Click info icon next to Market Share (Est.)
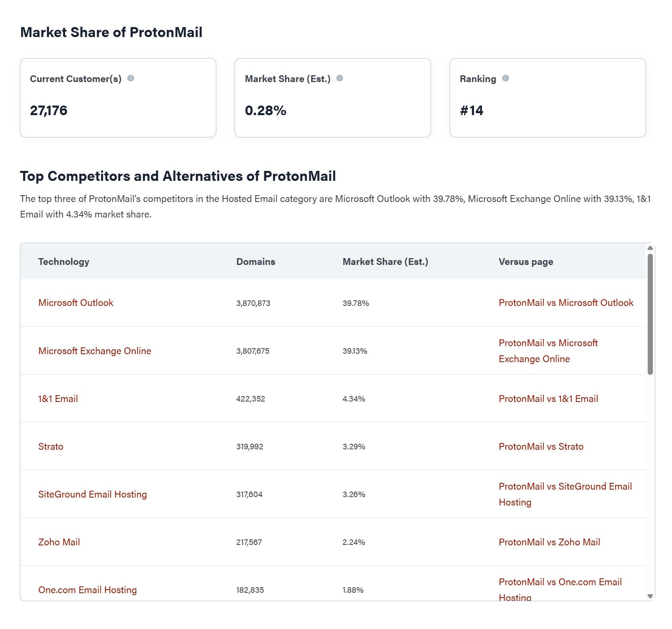Screen dimensions: 672x629 point(339,78)
